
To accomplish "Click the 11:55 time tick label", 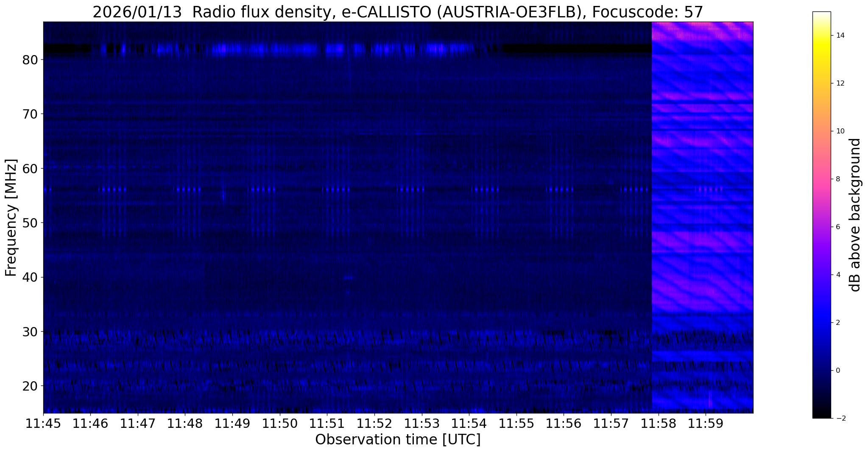I will [x=516, y=424].
